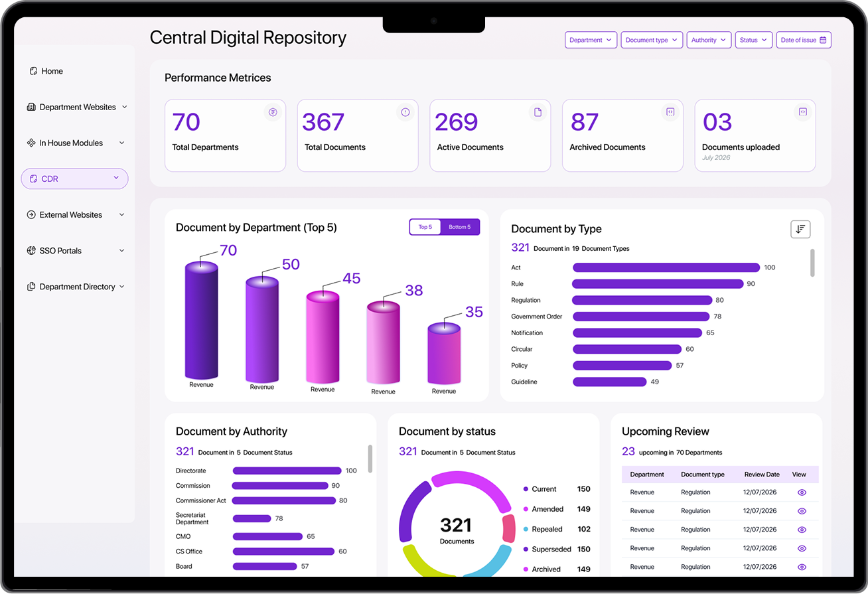
Task: Click the Rule bar showing 90
Action: coord(658,283)
